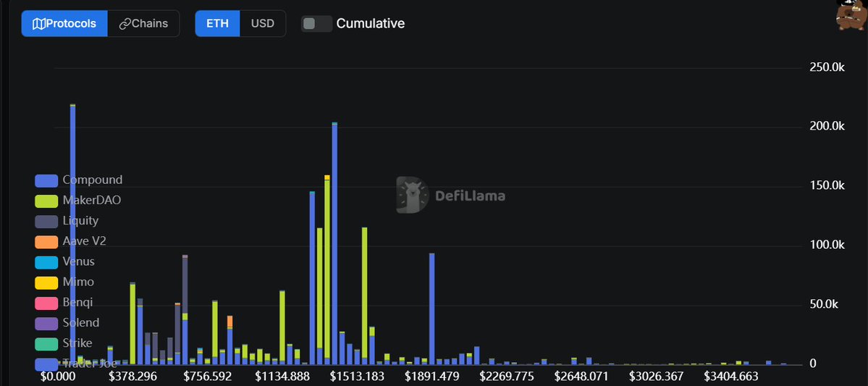Click the $1513.183 axis label
The height and width of the screenshot is (386, 868).
pos(357,377)
